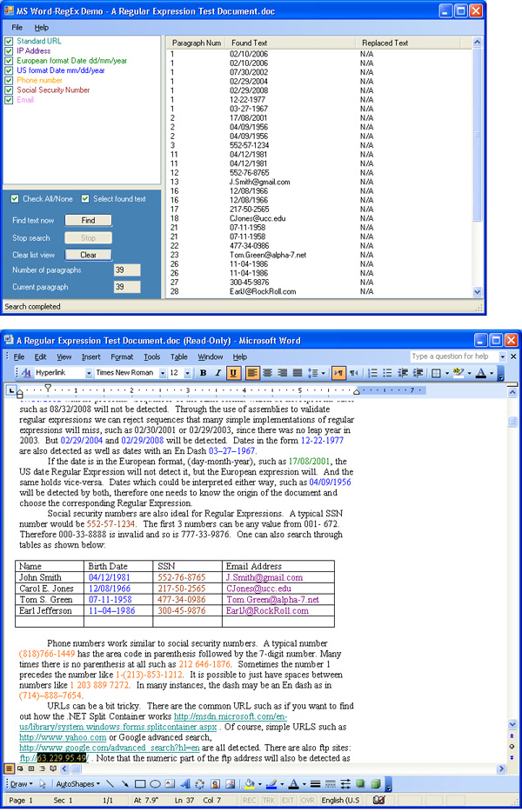The height and width of the screenshot is (812, 522).
Task: Click the spelling and grammar status icon
Action: click(379, 800)
